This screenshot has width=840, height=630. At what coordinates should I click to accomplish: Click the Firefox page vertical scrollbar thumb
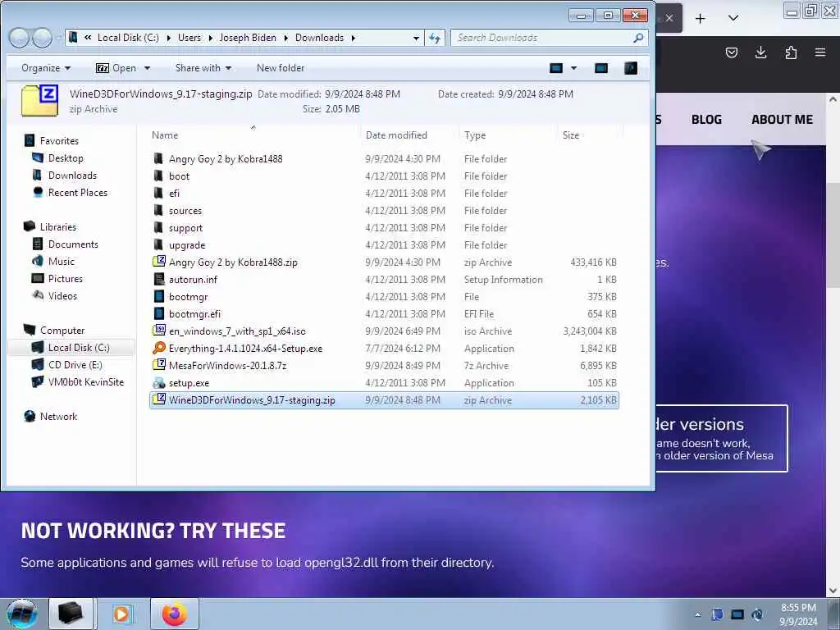point(832,235)
